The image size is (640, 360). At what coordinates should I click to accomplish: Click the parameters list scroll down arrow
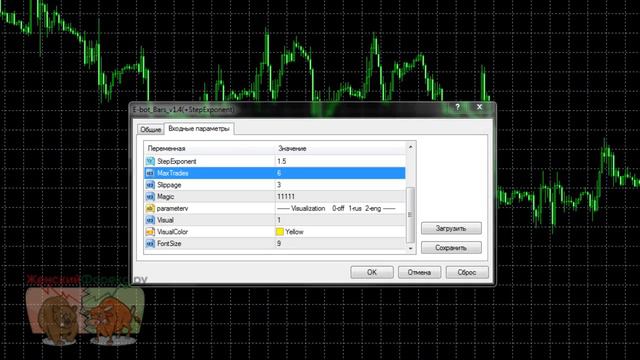[x=411, y=248]
